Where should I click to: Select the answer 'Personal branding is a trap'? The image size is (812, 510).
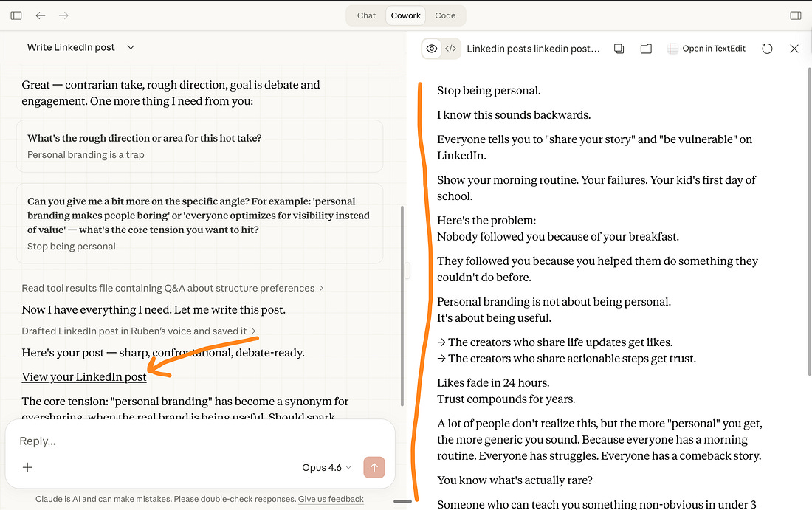(86, 155)
